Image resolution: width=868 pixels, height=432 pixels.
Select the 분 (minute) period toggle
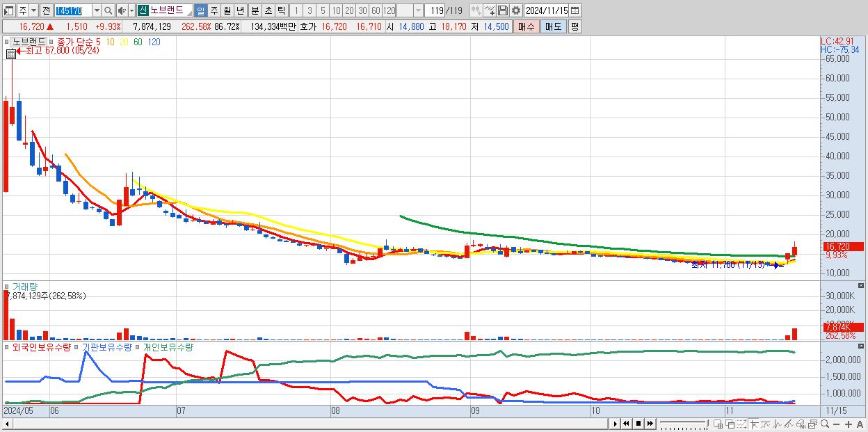pos(255,10)
